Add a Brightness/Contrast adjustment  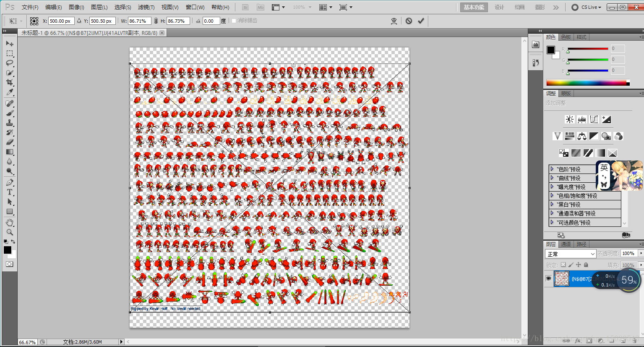(x=569, y=119)
